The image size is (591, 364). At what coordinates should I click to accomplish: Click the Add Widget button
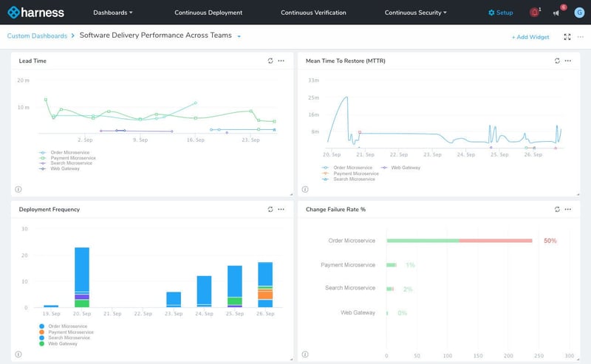tap(530, 37)
